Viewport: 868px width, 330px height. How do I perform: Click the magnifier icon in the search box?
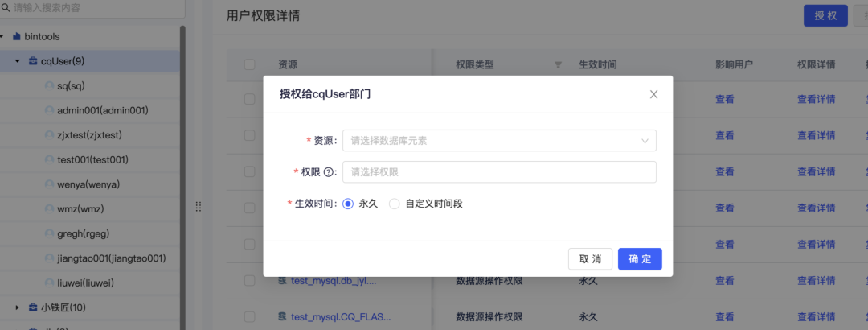point(6,9)
